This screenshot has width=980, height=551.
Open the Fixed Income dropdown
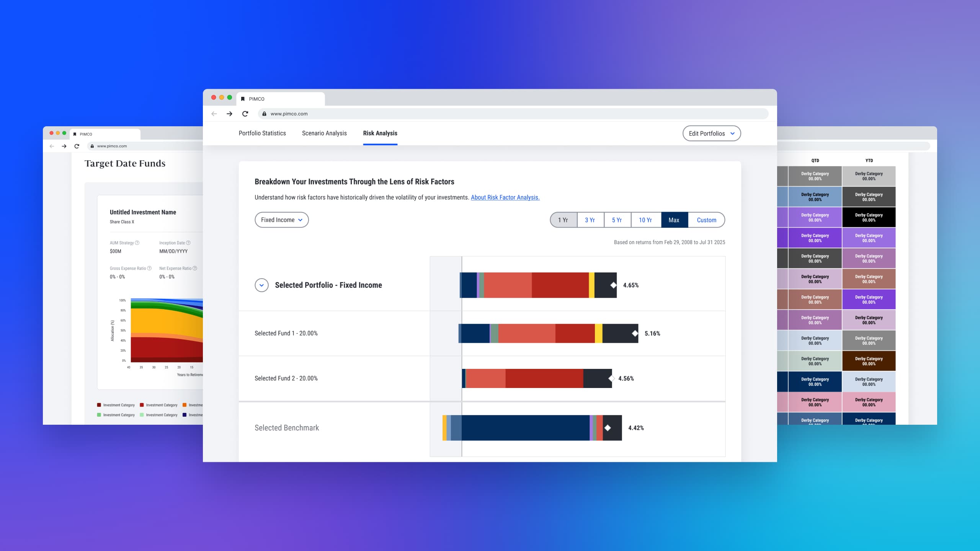(x=281, y=220)
